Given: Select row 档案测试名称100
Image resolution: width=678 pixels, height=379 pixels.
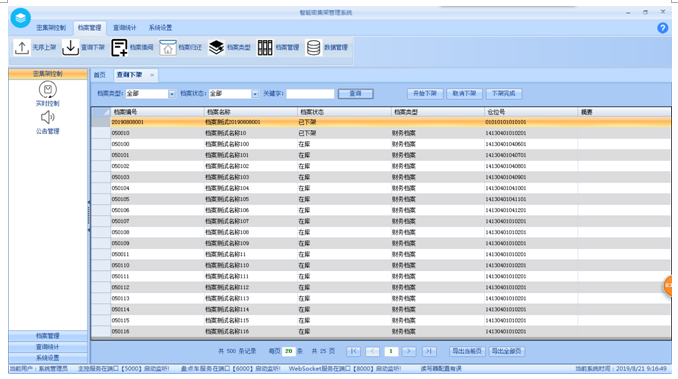Looking at the screenshot, I should pyautogui.click(x=381, y=144).
